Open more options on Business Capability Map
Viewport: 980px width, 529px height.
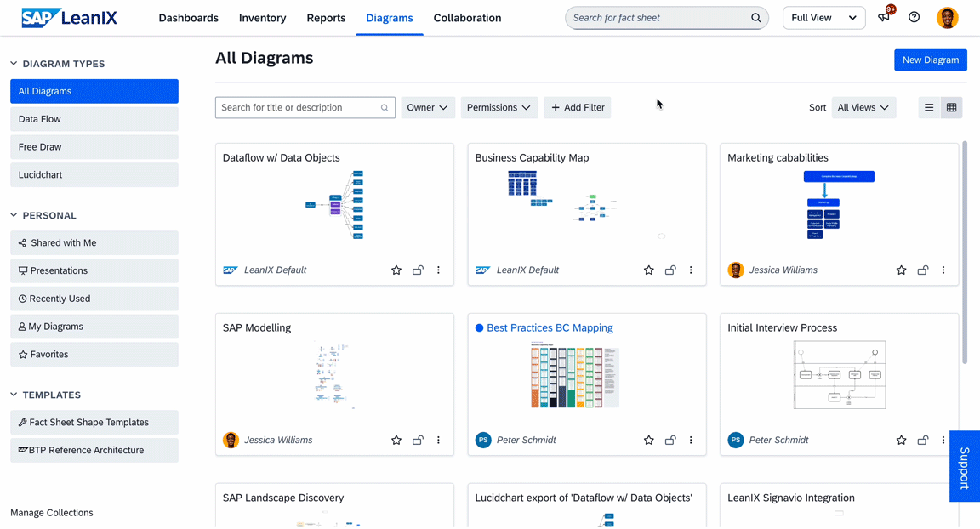691,270
